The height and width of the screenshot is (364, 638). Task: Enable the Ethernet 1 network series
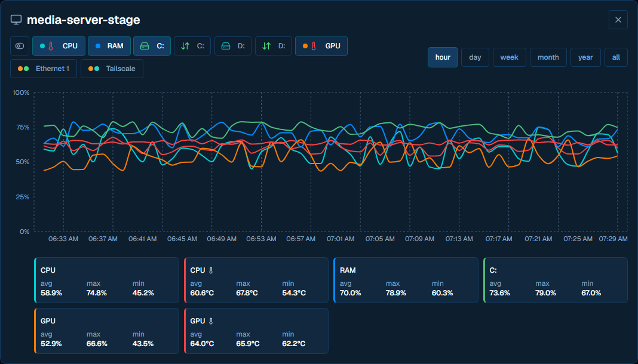(44, 69)
